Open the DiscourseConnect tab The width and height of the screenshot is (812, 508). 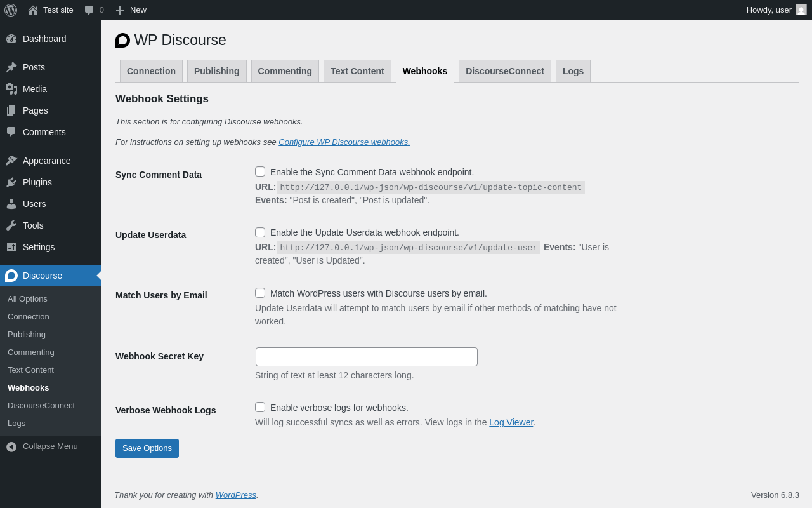coord(505,71)
